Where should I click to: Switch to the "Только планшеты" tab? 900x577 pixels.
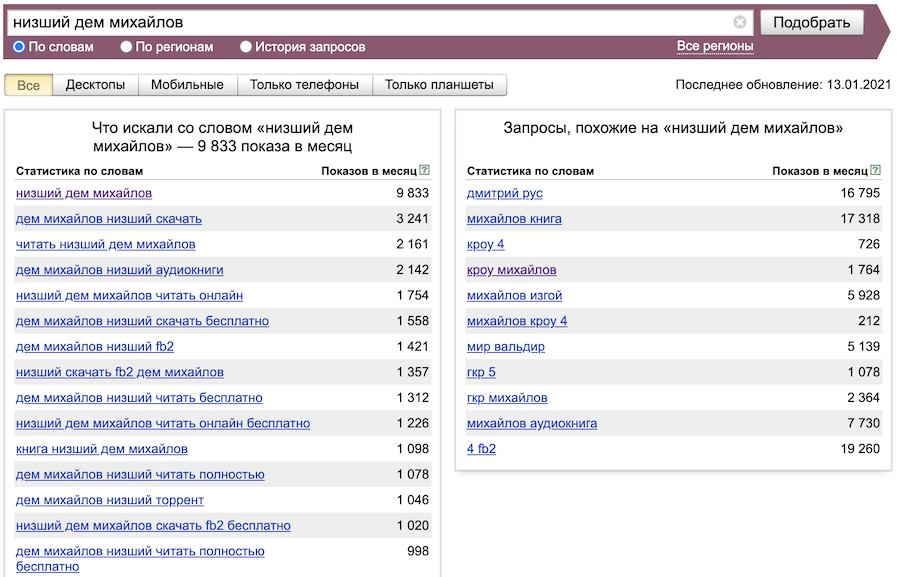(439, 85)
